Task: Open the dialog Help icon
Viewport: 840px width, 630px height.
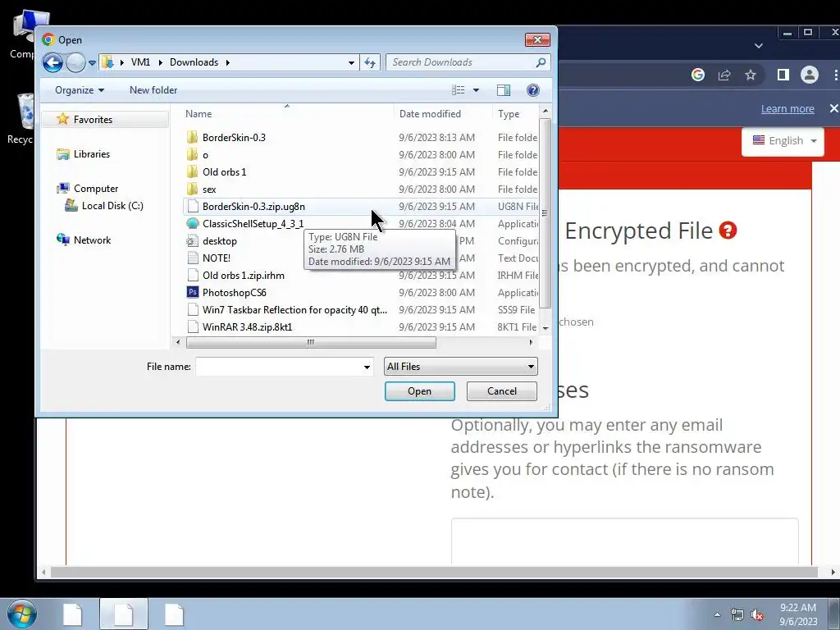Action: (x=532, y=90)
